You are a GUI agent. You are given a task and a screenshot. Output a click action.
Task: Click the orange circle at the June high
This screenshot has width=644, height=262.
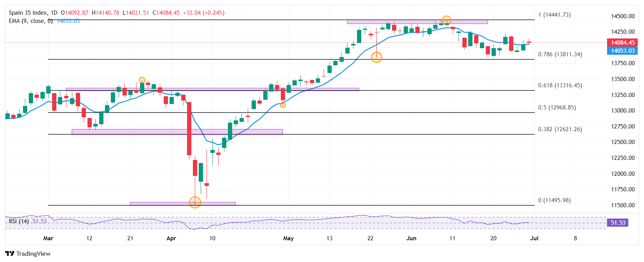pyautogui.click(x=446, y=20)
